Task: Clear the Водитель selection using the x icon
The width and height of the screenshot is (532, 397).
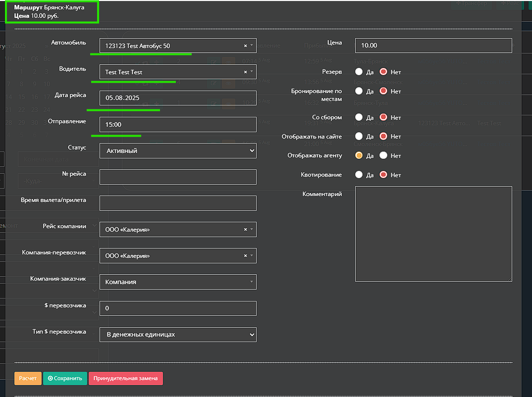Action: click(x=245, y=72)
